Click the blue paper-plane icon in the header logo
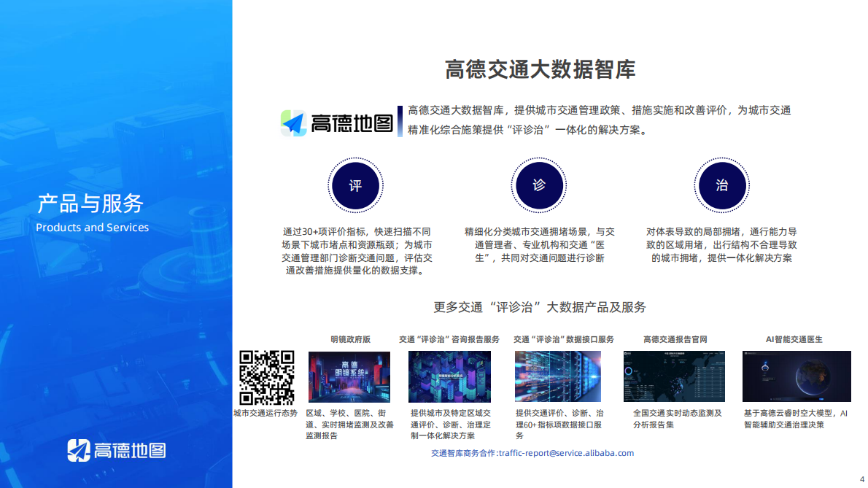This screenshot has width=868, height=488. tap(292, 121)
